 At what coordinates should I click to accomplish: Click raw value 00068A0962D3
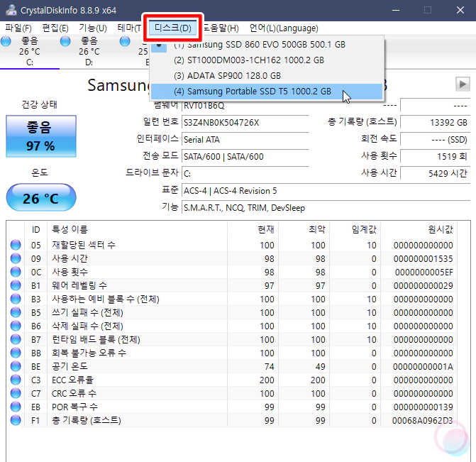pyautogui.click(x=422, y=420)
